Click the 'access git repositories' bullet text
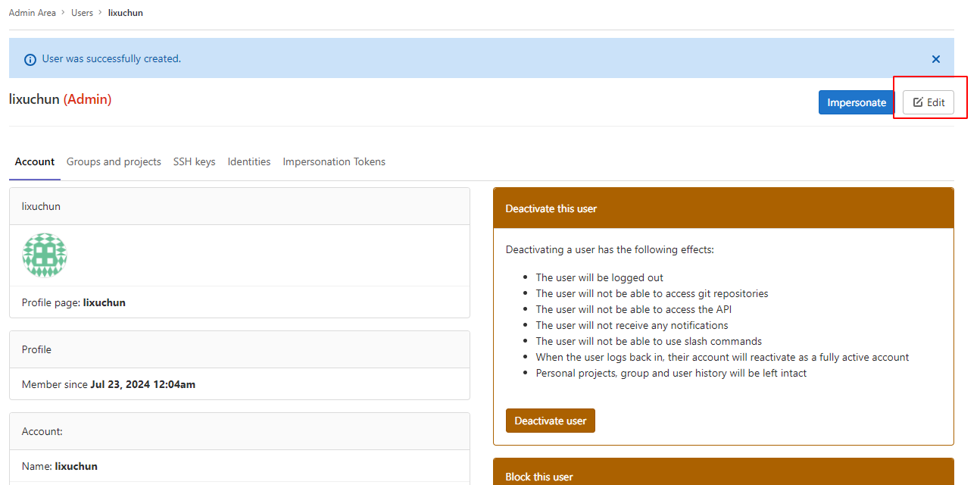This screenshot has width=980, height=485. pos(652,293)
